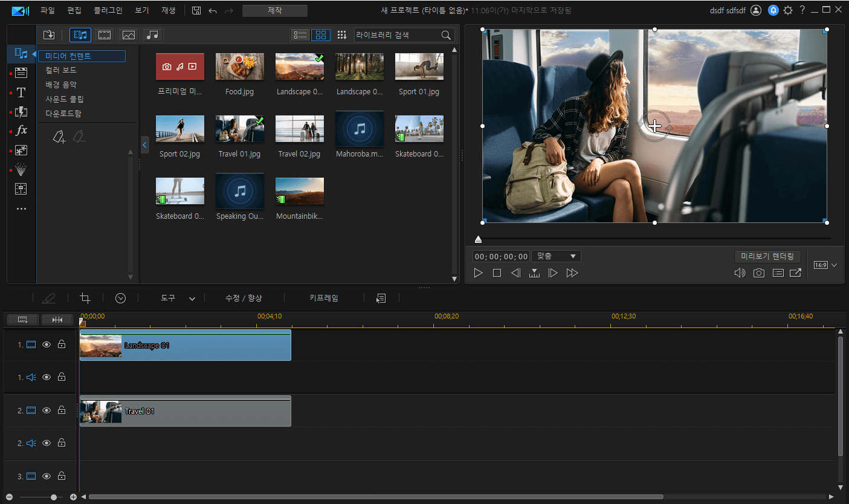
Task: Open the Title room (T icon)
Action: (21, 92)
